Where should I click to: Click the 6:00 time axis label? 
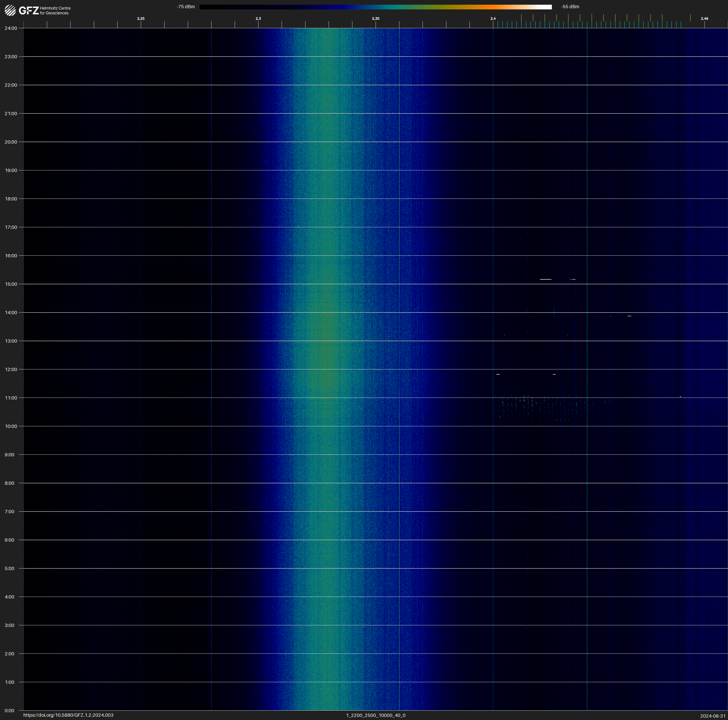click(x=9, y=540)
